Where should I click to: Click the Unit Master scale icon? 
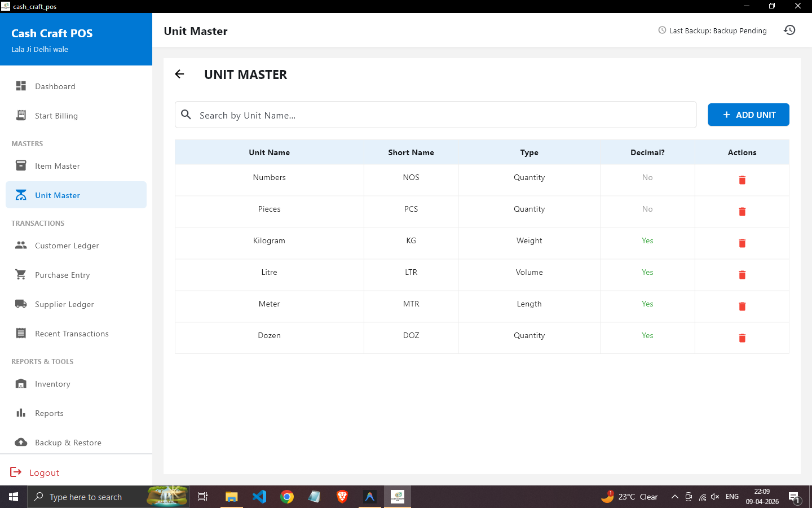[x=21, y=195]
